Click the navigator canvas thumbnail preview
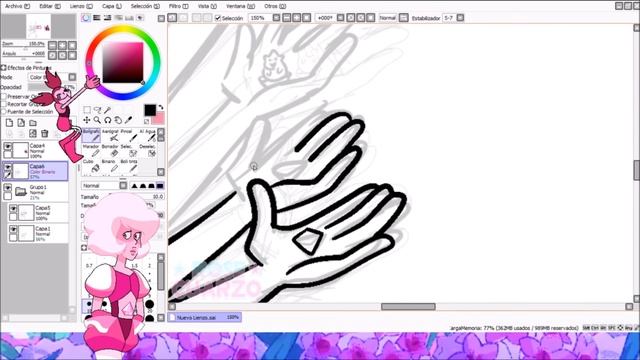The height and width of the screenshot is (360, 640). coord(39,27)
